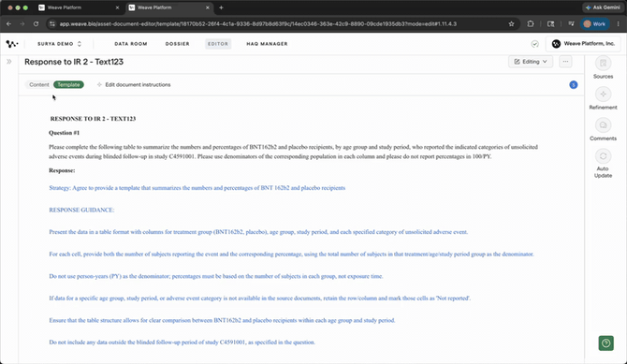Click the heading RESPONSE TO IR 2 - TEXT123
This screenshot has height=364, width=627.
pyautogui.click(x=93, y=119)
